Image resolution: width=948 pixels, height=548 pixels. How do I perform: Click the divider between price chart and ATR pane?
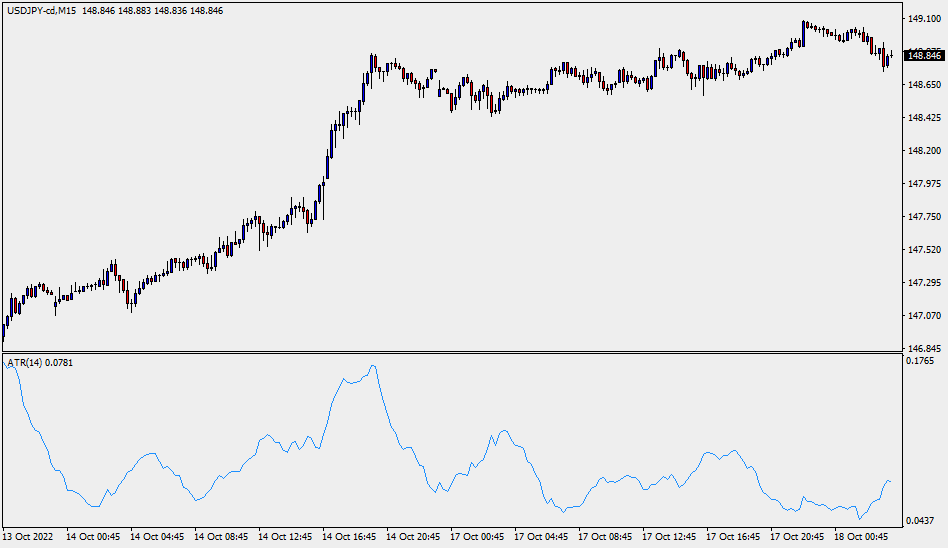coord(450,352)
